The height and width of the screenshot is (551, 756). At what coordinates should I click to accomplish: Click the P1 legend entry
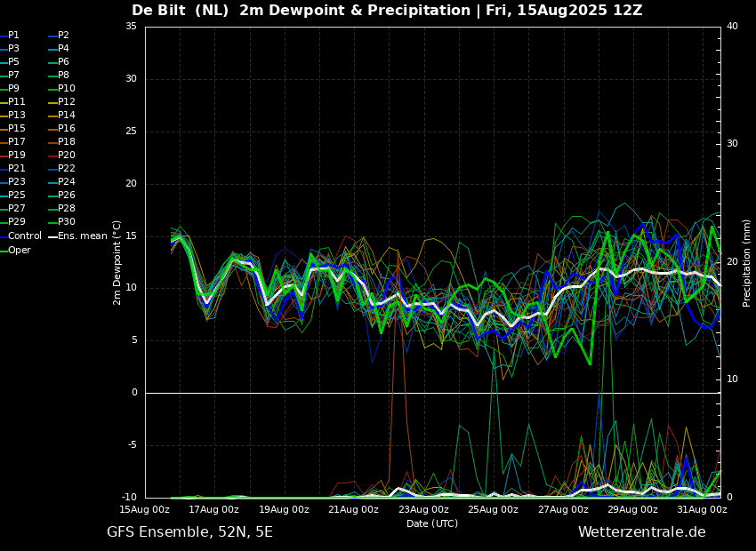13,36
